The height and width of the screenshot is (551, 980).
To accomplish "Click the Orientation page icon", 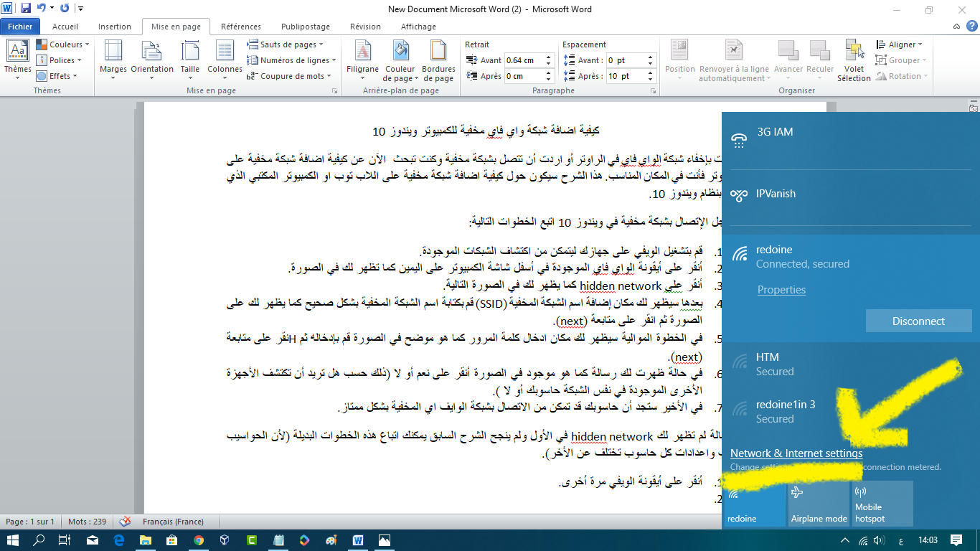I will 151,52.
